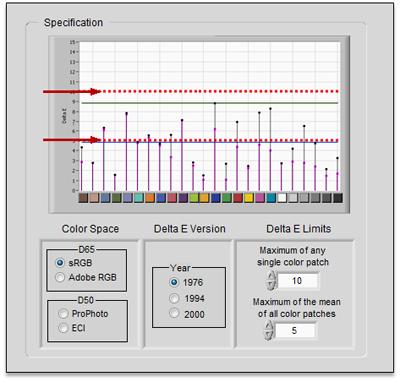Click the 'D65' group label
Screen dimensions: 400x382
pos(86,249)
